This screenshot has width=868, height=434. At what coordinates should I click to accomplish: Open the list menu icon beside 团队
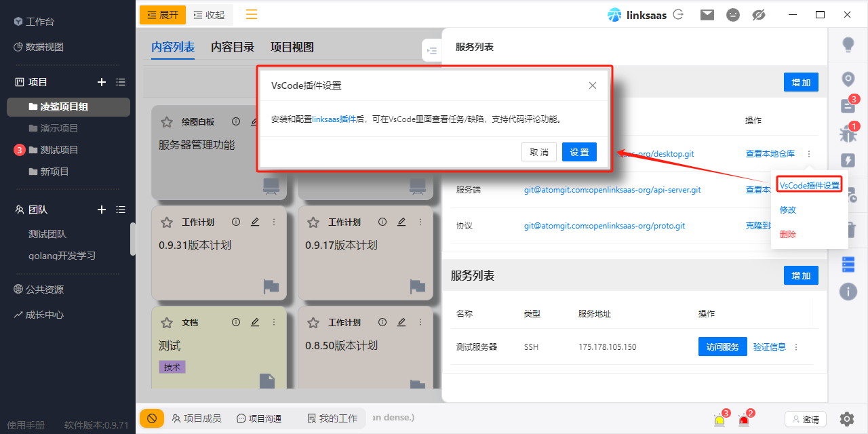pos(121,210)
